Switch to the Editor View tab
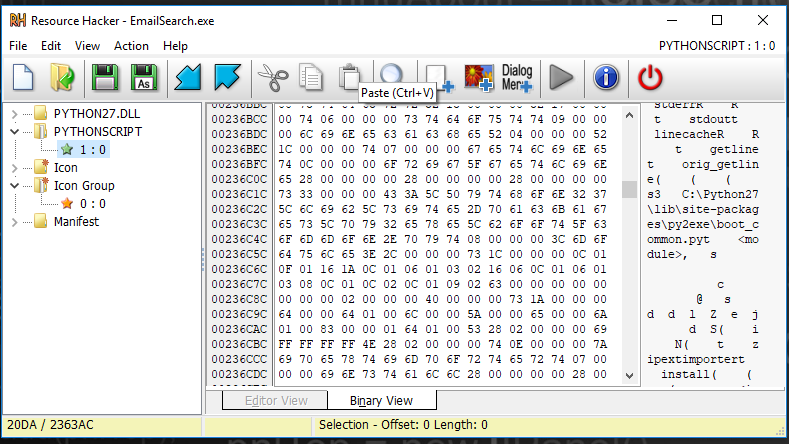 pyautogui.click(x=276, y=401)
